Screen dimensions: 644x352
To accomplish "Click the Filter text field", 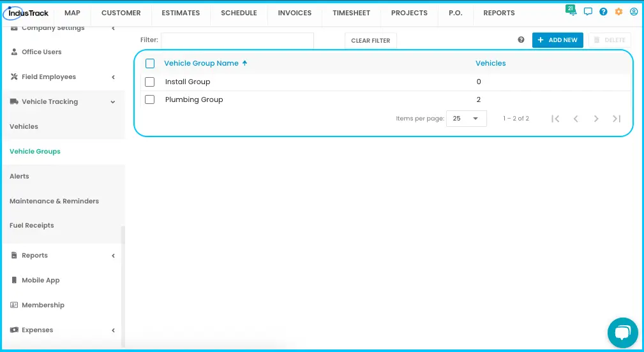I will coord(237,41).
